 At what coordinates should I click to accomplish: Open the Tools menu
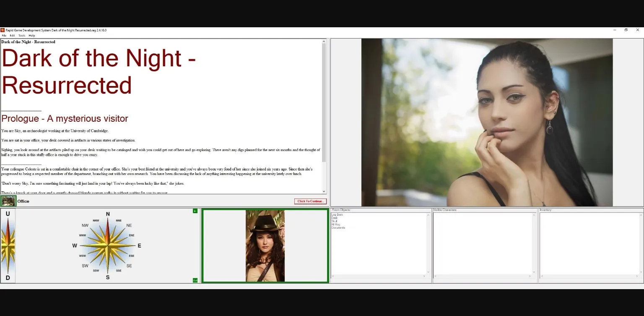tap(22, 36)
